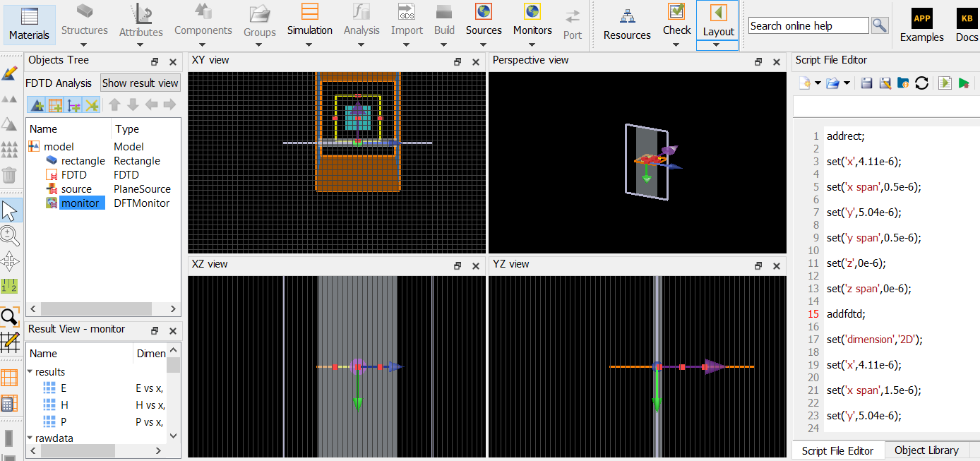Screen dimensions: 980x461
Task: Activate the arrow Select mode tool
Action: (10, 210)
